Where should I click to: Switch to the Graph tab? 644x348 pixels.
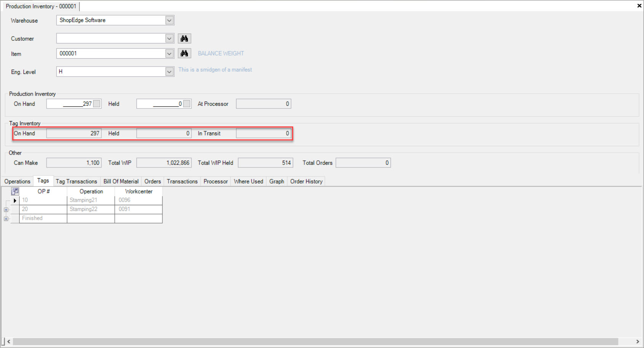277,181
